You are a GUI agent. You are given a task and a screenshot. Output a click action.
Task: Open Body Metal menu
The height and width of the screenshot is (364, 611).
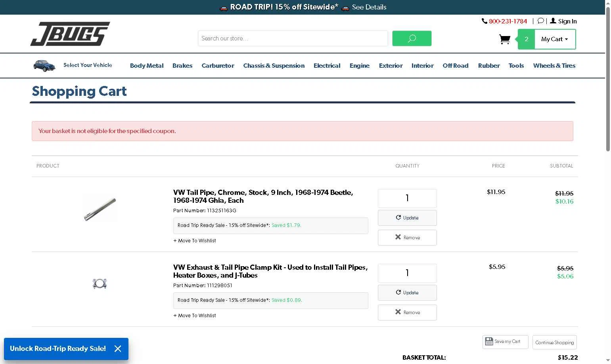[x=147, y=66]
